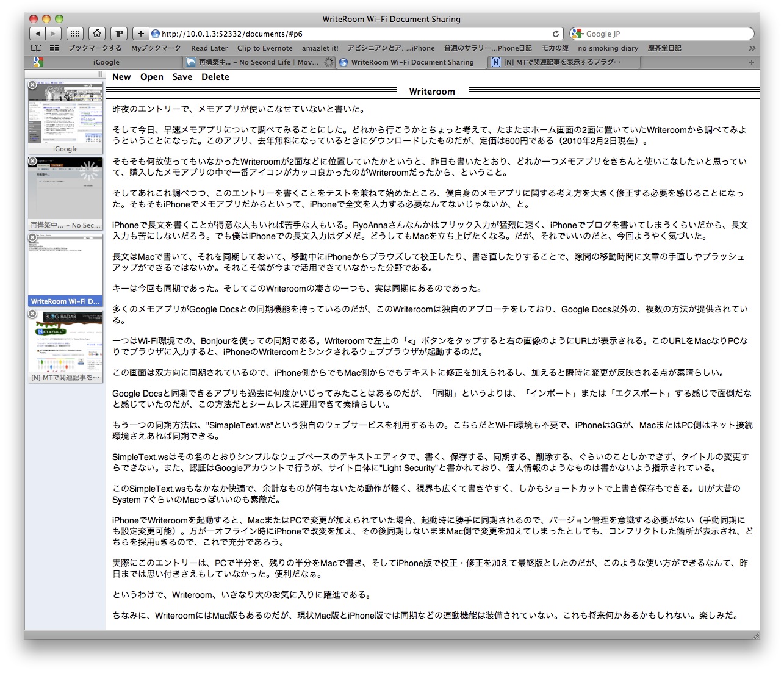The height and width of the screenshot is (676, 784).
Task: Close the 再構築中 thumbnail with its X
Action: point(32,161)
